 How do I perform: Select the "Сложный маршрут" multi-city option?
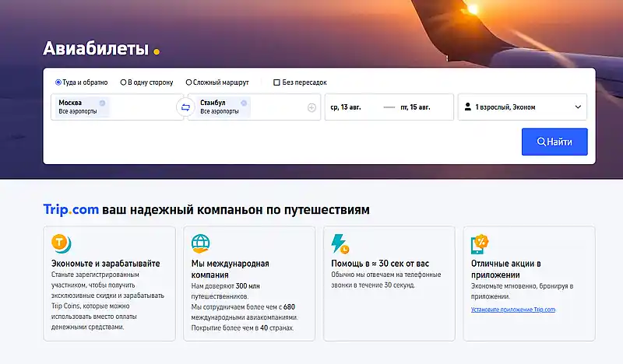[x=217, y=82]
